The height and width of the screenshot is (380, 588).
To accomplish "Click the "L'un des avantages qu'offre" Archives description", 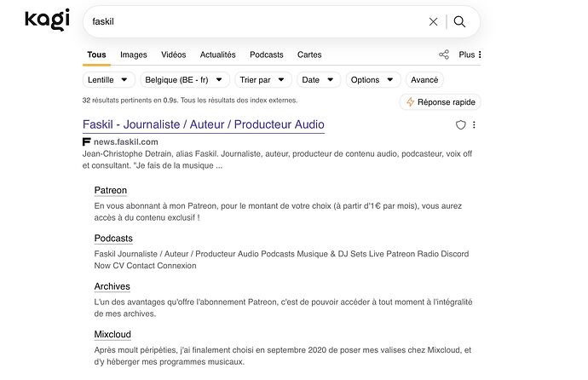I will (x=283, y=308).
